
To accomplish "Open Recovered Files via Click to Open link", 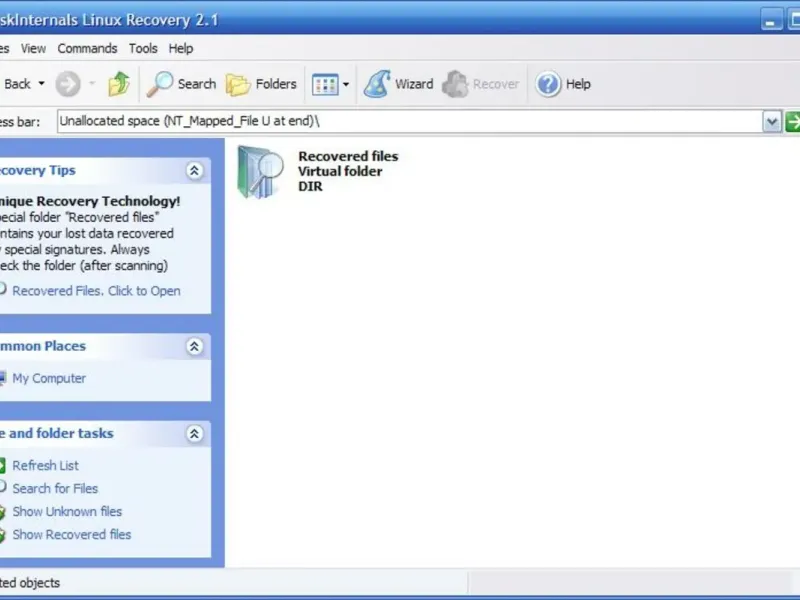I will click(x=96, y=291).
